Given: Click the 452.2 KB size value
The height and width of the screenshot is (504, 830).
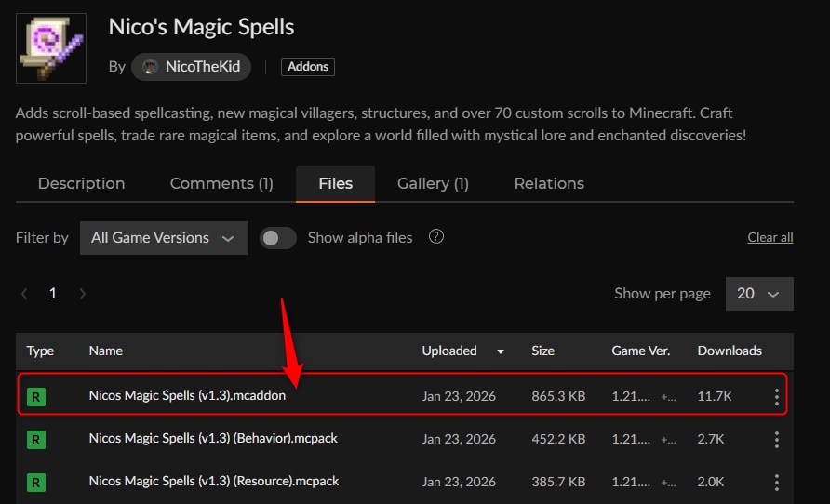Looking at the screenshot, I should (558, 439).
